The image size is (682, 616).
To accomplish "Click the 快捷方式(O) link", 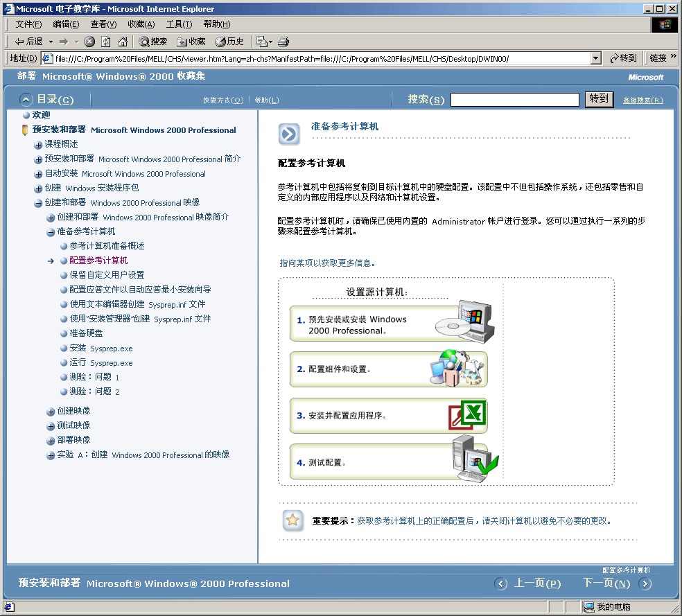I will [223, 100].
